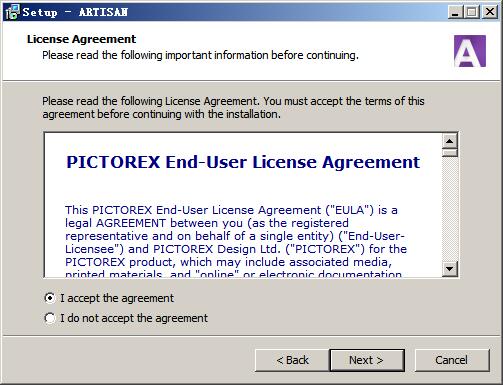
Task: Click the purple ARTISAN 'A' logo
Action: pos(470,51)
